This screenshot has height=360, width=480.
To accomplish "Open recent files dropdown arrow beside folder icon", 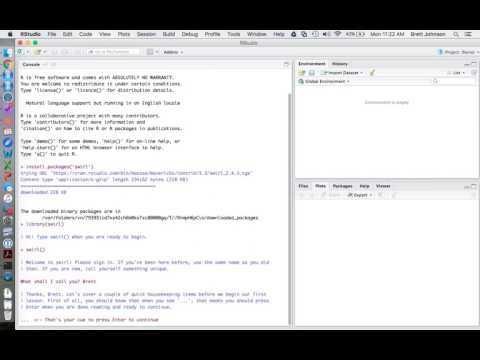I will (x=45, y=52).
